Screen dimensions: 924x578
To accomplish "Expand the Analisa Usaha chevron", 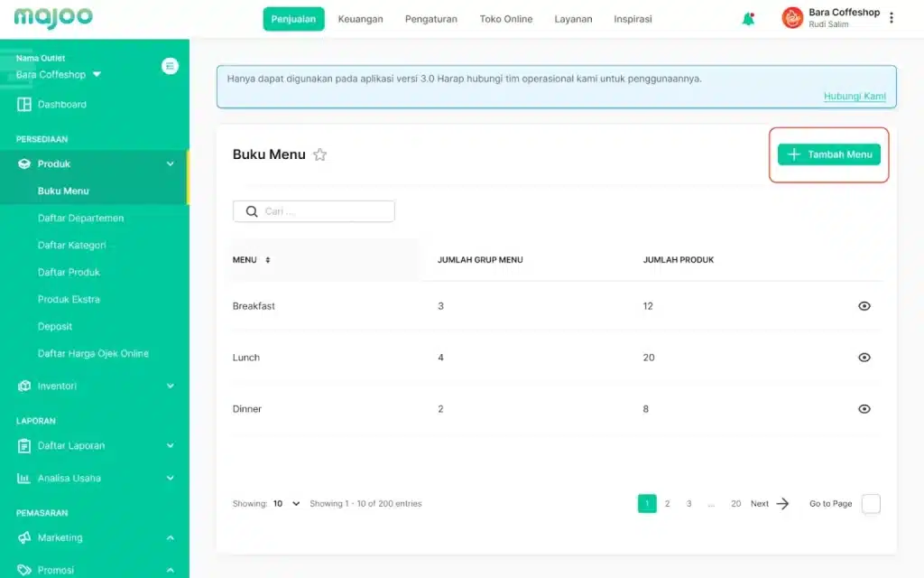I will coord(170,479).
